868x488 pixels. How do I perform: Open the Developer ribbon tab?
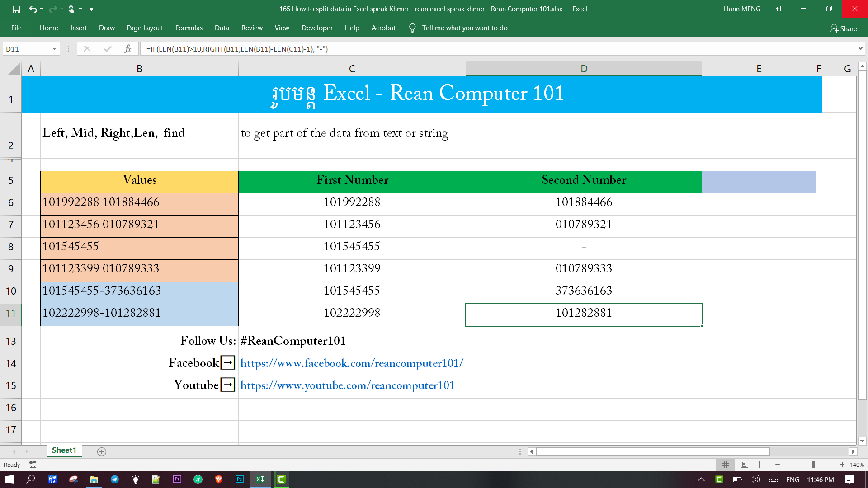coord(316,28)
